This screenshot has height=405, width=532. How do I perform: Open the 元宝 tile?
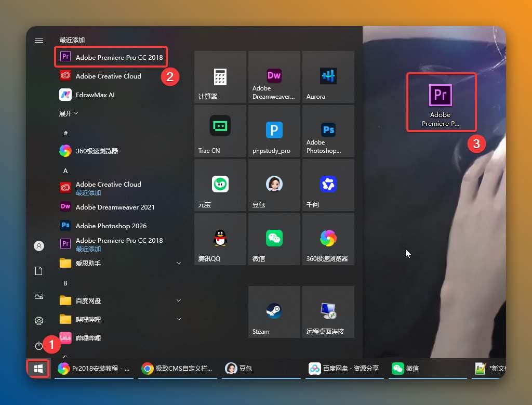pyautogui.click(x=220, y=185)
